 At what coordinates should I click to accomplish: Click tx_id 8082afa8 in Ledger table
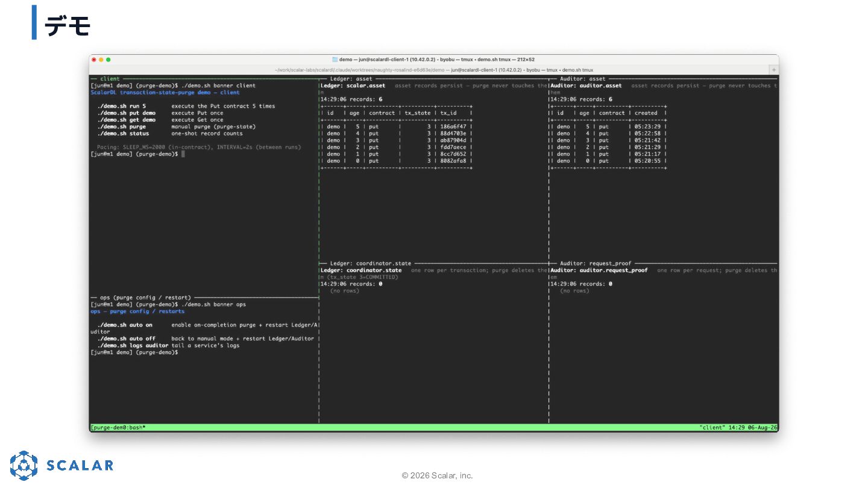453,161
